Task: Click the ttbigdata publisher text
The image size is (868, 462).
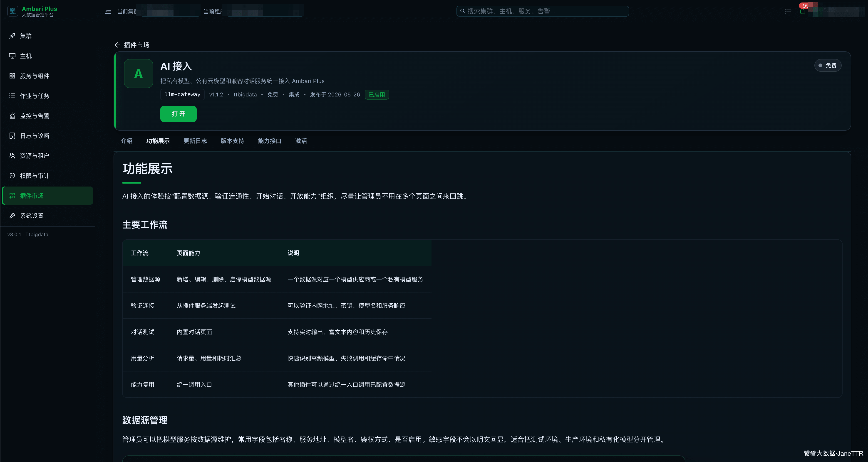Action: click(245, 95)
